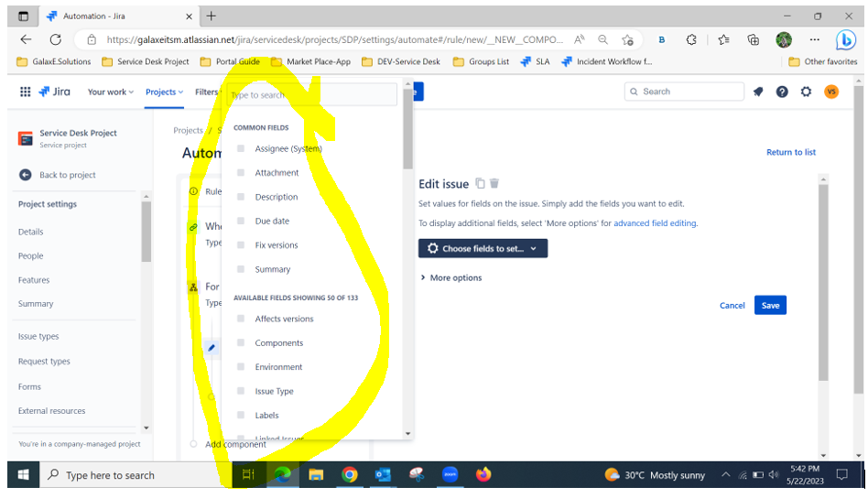Check the Due date field checkbox
This screenshot has width=868, height=498.
coord(241,221)
